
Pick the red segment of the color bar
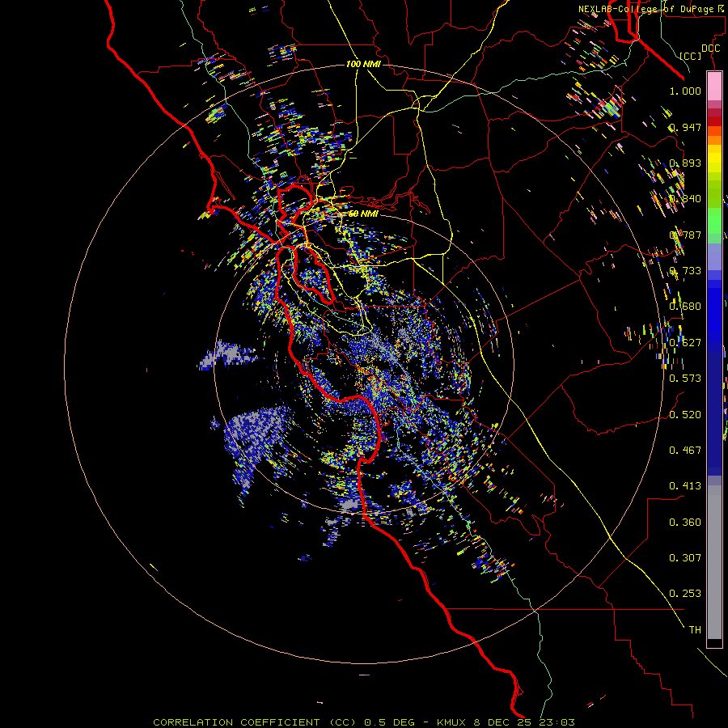click(714, 121)
